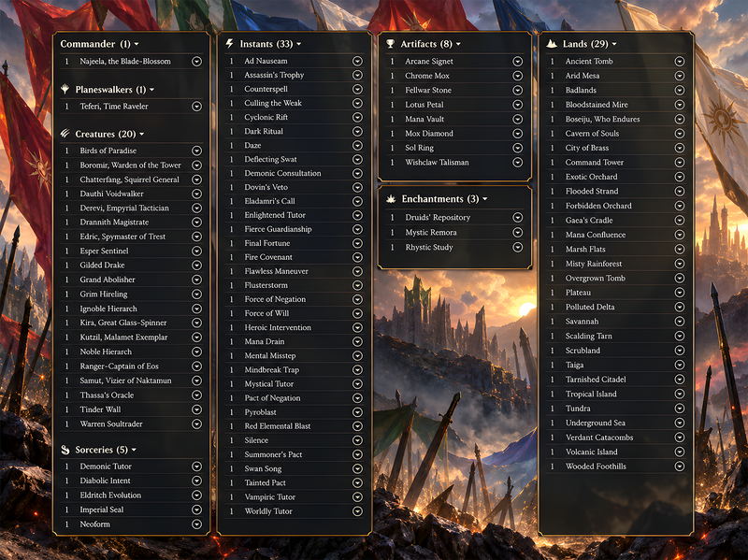Viewport: 748px width, 560px height.
Task: Click the Sorceries section icon
Action: click(x=65, y=450)
